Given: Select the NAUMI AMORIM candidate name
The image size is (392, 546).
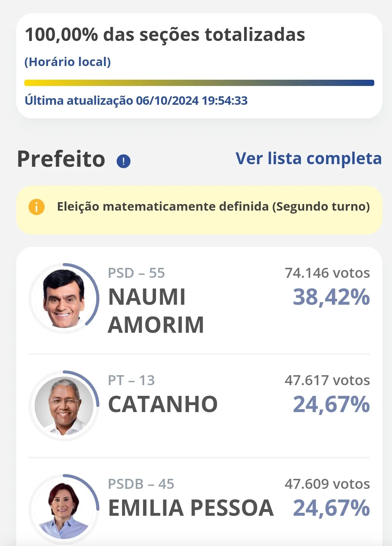Looking at the screenshot, I should (156, 311).
